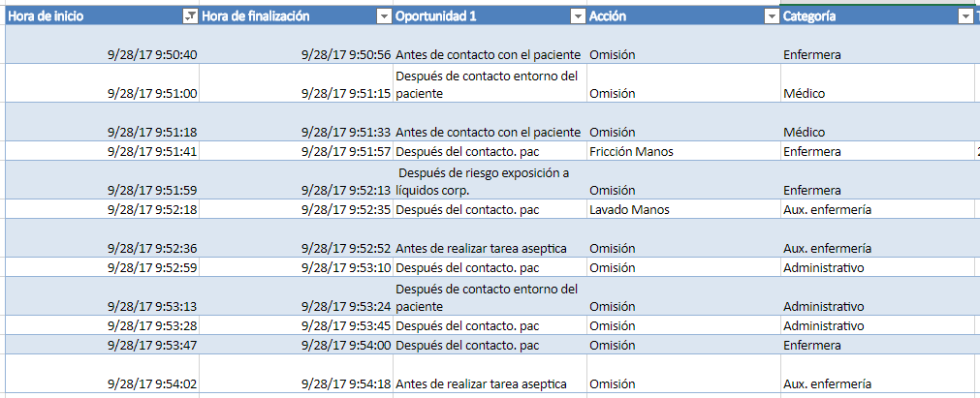Click the Oportunidad 1 header cell
980x398 pixels.
pyautogui.click(x=475, y=16)
